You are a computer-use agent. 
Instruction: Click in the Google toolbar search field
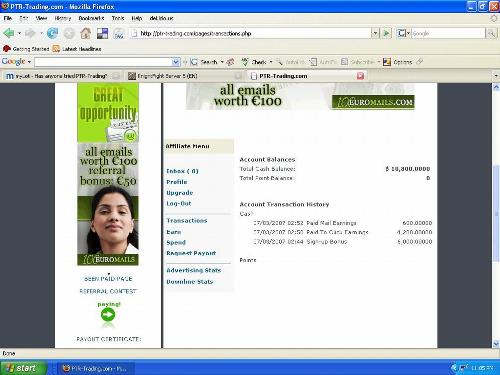103,62
